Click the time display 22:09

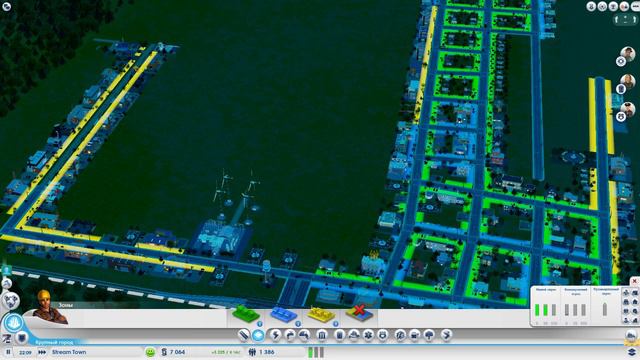click(x=25, y=352)
